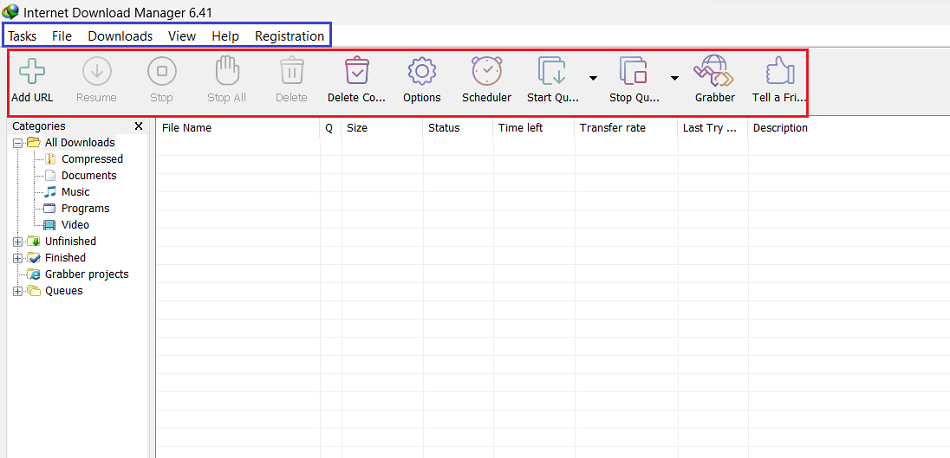Screen dimensions: 950x458
Task: Open the Registration menu
Action: click(x=289, y=36)
